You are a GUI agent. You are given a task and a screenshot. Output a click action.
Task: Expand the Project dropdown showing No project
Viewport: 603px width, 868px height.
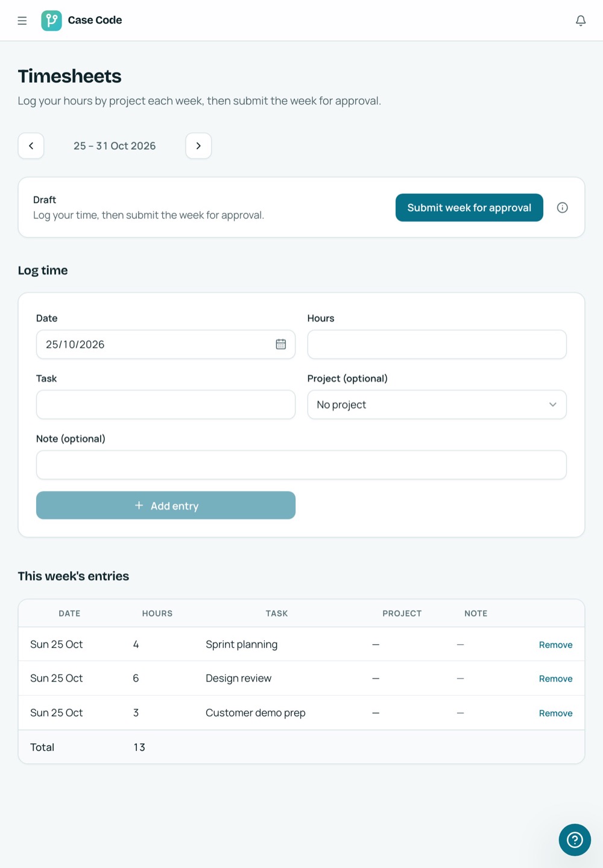coord(437,405)
